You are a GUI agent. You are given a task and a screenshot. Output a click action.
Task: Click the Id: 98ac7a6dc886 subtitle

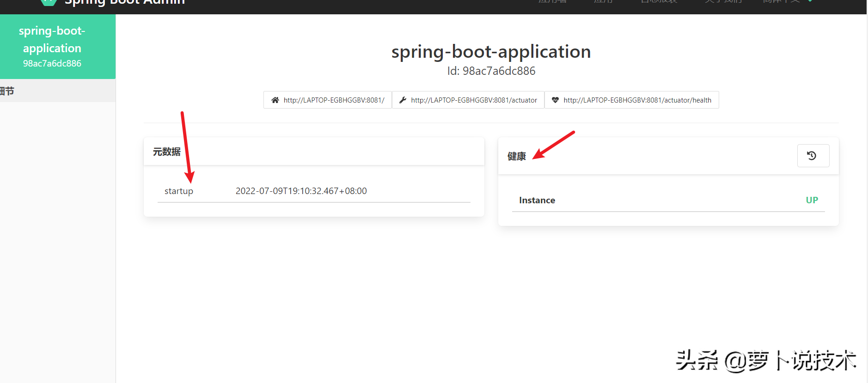click(491, 71)
